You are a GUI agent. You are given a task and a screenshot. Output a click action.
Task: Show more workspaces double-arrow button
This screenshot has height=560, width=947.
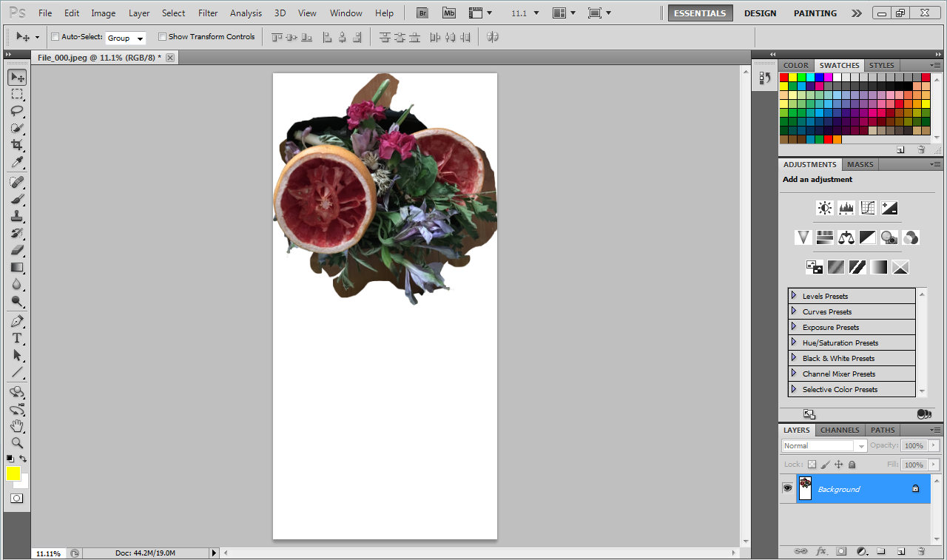click(x=857, y=13)
